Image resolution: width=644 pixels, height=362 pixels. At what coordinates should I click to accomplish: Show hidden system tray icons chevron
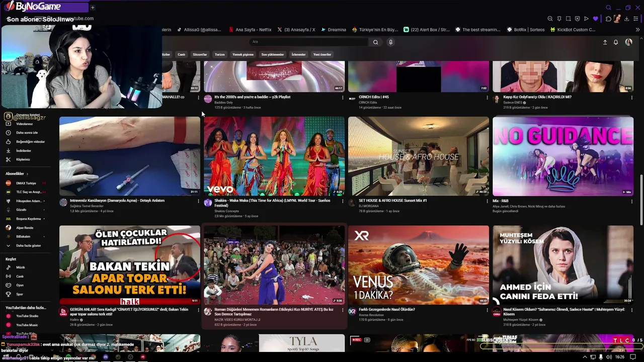585,357
